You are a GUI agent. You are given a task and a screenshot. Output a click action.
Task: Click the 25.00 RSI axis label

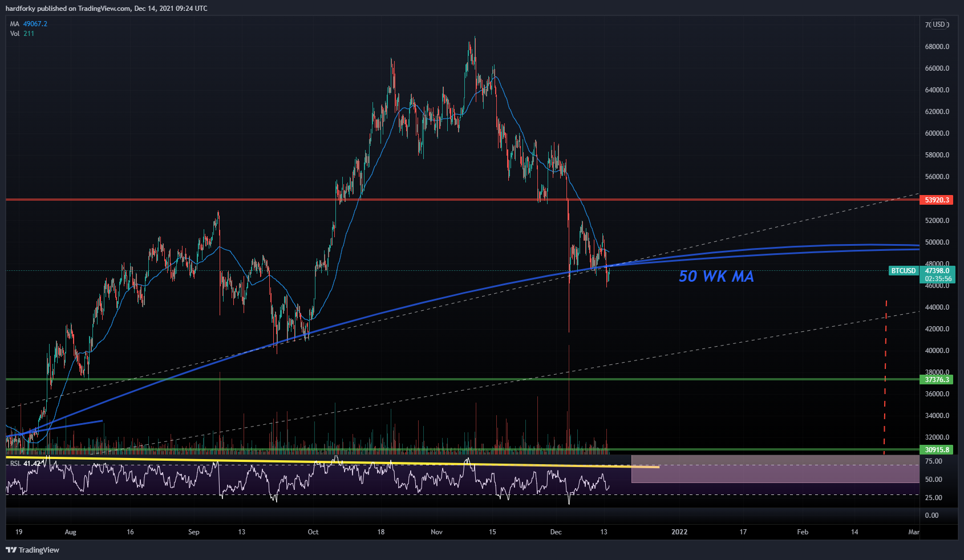click(933, 498)
